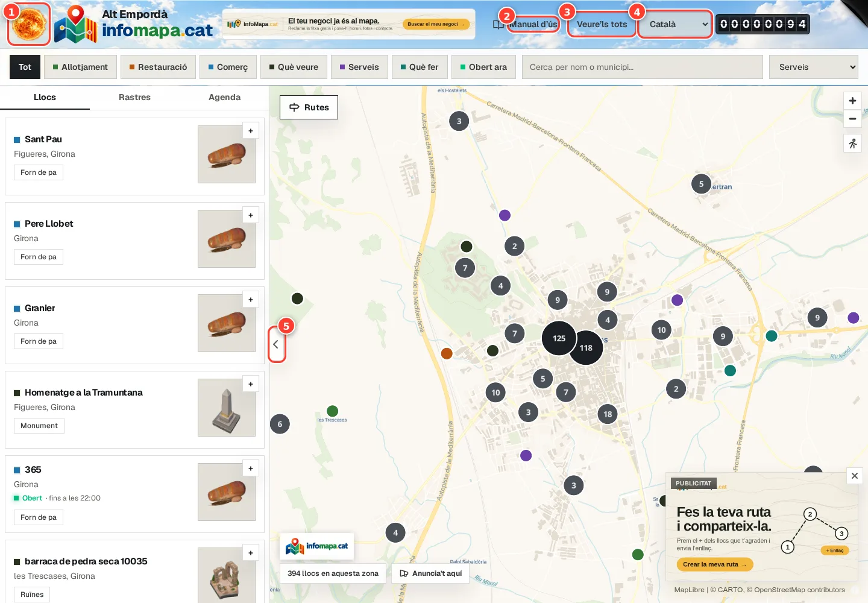Switch to the Rastres tab
This screenshot has height=603, width=868.
[134, 97]
